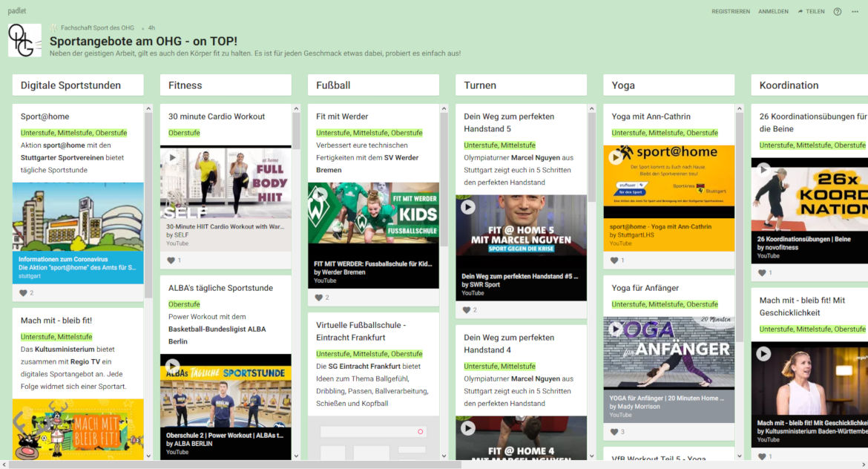Open the Fachschaft Sport des OHG author link
Viewport: 868px width, 469px height.
97,27
